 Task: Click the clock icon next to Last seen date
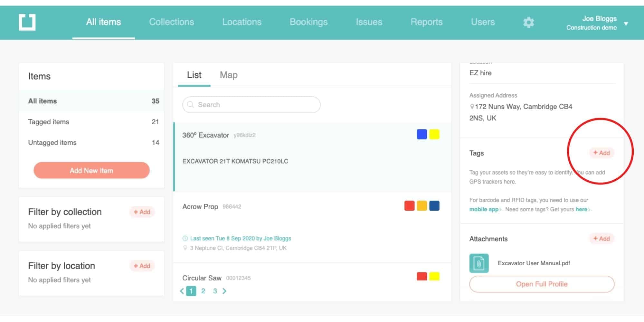tap(185, 238)
